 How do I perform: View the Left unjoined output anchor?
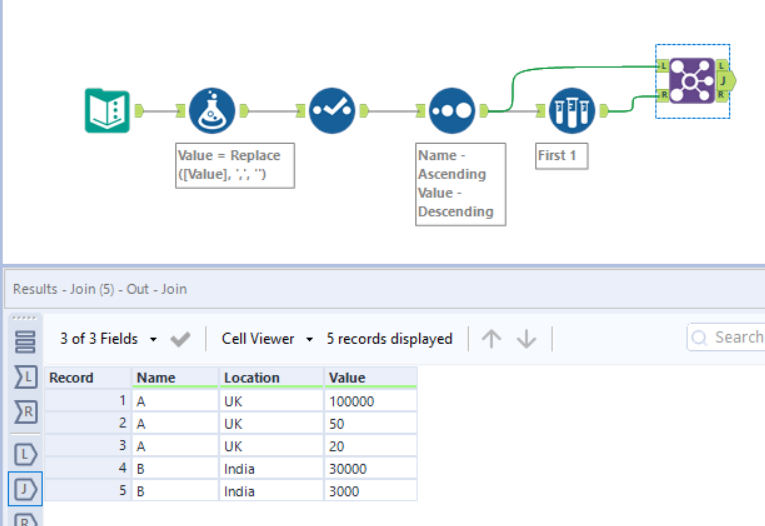pos(26,455)
